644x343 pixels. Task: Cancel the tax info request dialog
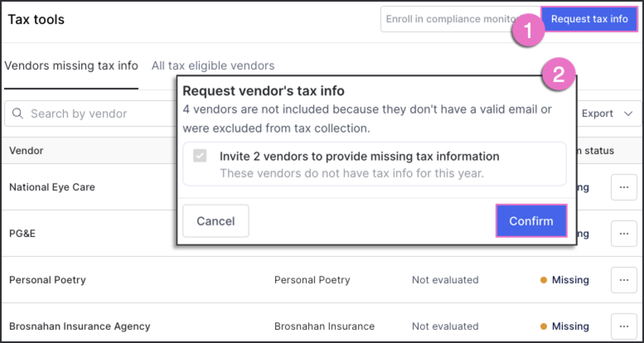coord(216,221)
